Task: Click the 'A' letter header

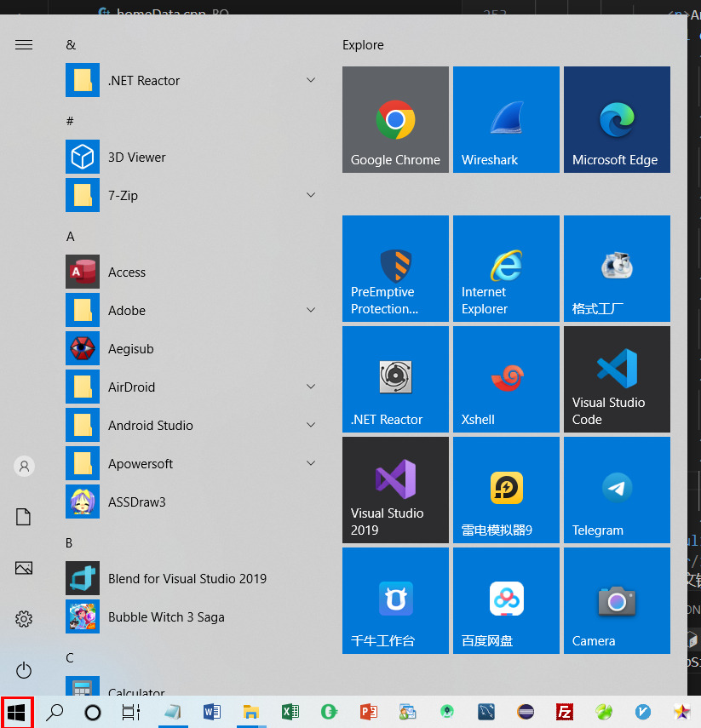Action: click(70, 237)
